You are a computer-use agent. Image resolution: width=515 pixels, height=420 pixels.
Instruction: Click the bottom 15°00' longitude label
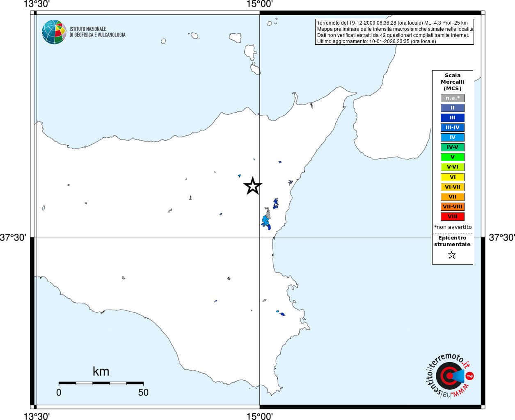259,416
